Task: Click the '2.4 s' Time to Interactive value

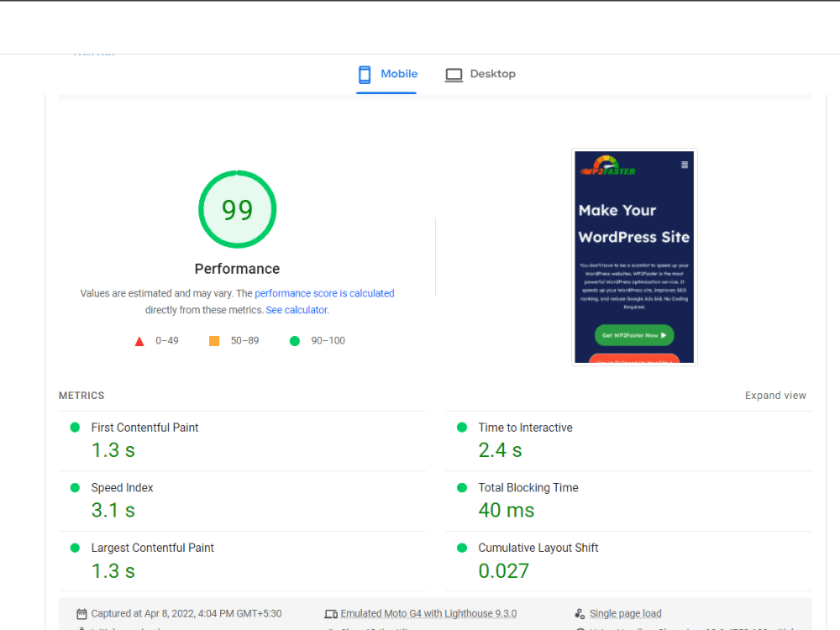Action: 500,450
